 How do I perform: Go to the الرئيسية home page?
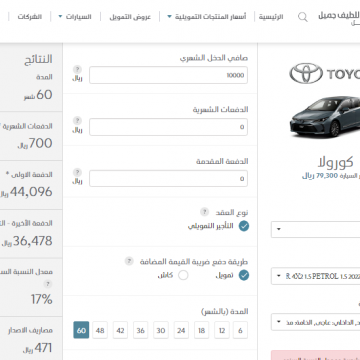(271, 17)
